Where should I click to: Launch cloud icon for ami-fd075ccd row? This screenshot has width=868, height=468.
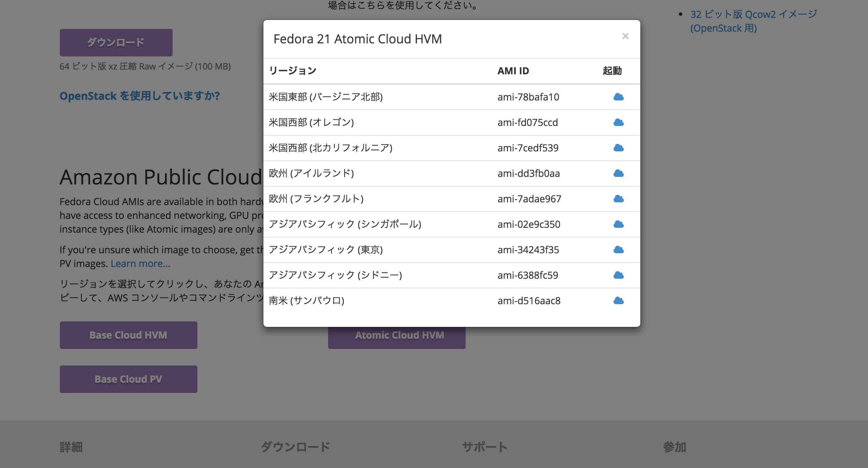point(618,123)
